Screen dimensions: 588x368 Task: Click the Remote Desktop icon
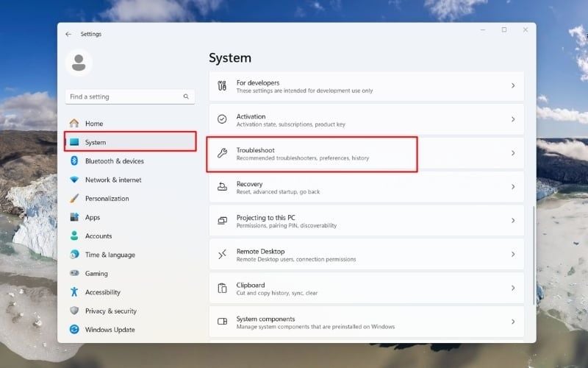click(222, 254)
